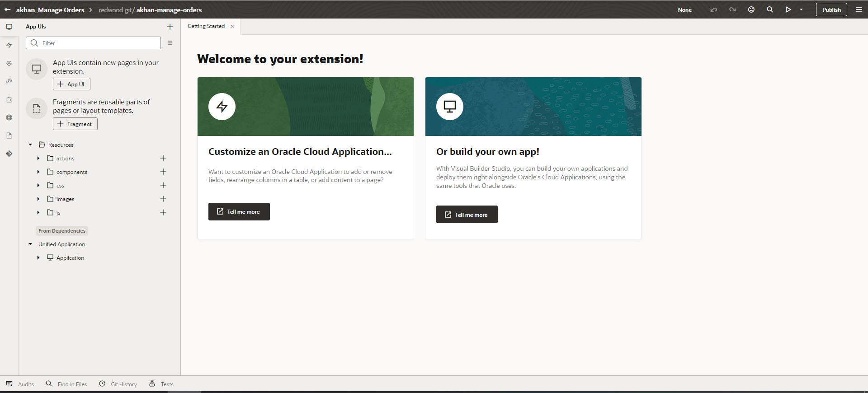Open the Preview options dropdown arrow
Image resolution: width=868 pixels, height=393 pixels.
(x=801, y=9)
